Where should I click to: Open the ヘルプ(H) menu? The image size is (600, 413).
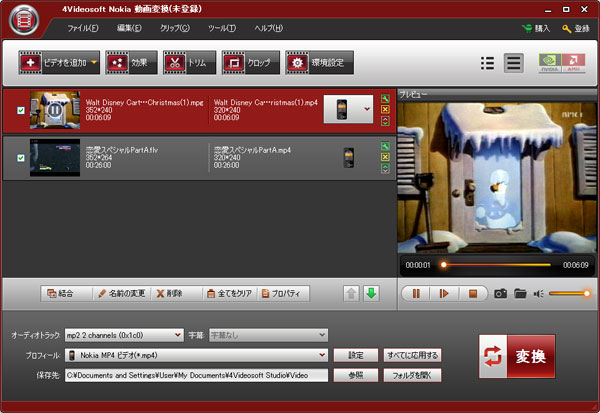(268, 28)
